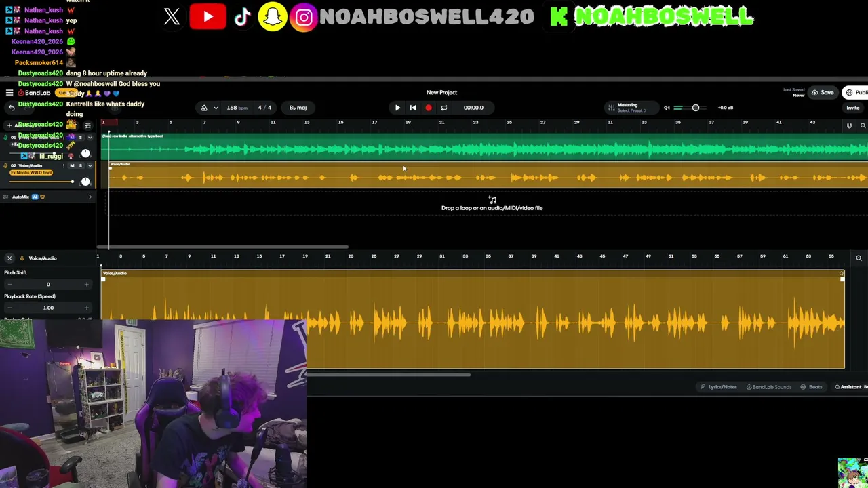The width and height of the screenshot is (868, 488).
Task: Click the YouTube logo in overlay
Action: click(x=208, y=17)
